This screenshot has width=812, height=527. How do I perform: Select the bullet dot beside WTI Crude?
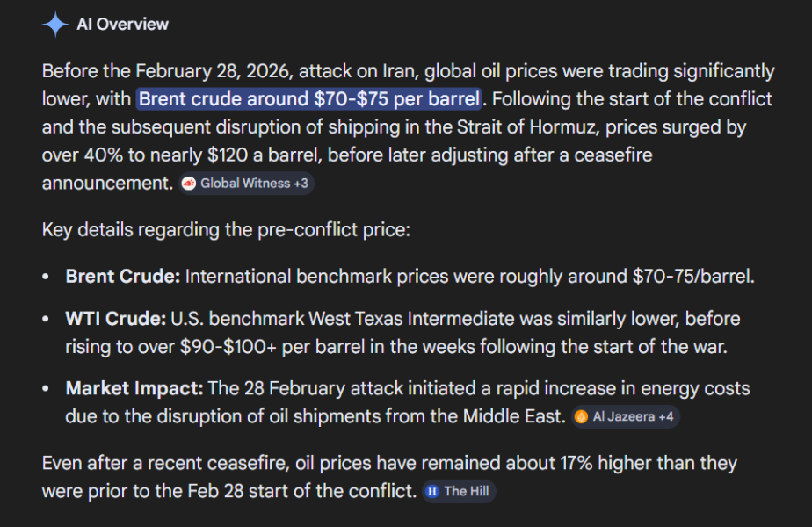46,319
